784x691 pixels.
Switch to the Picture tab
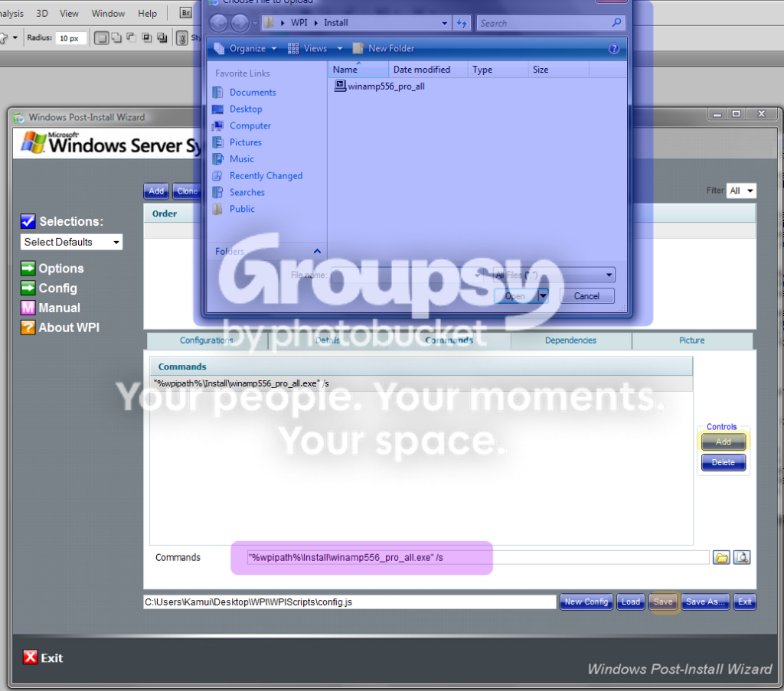click(x=692, y=341)
